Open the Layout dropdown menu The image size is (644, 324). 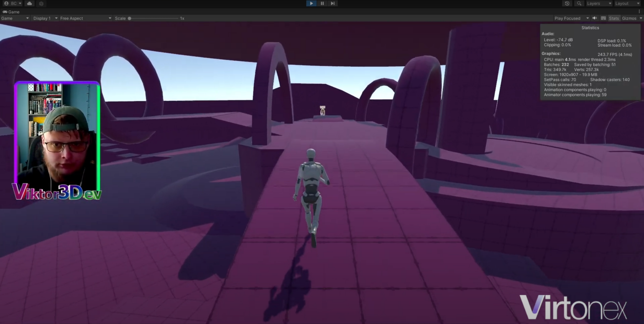pos(627,3)
